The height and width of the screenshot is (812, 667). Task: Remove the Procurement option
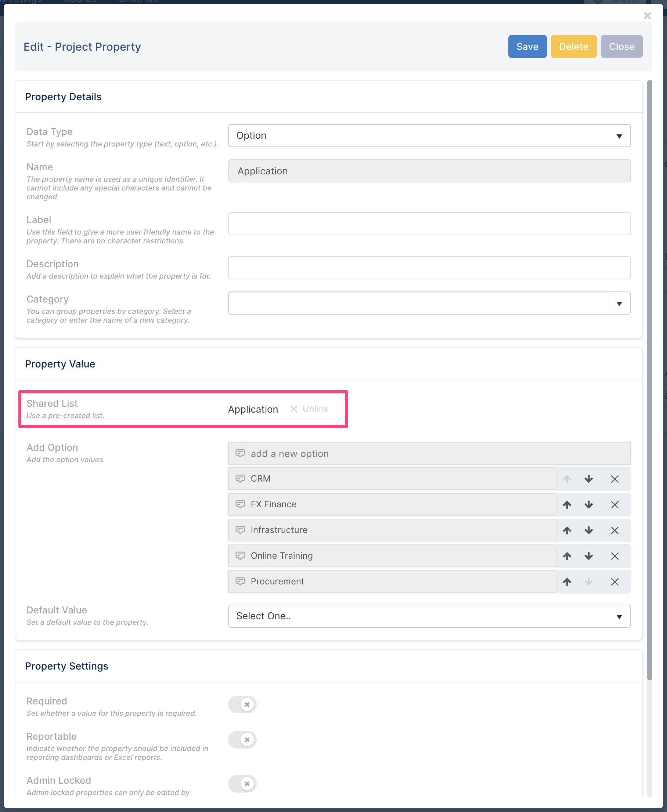pyautogui.click(x=614, y=581)
